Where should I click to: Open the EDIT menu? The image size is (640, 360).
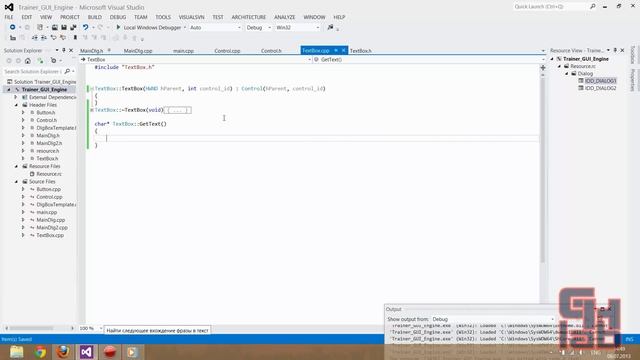pos(27,17)
